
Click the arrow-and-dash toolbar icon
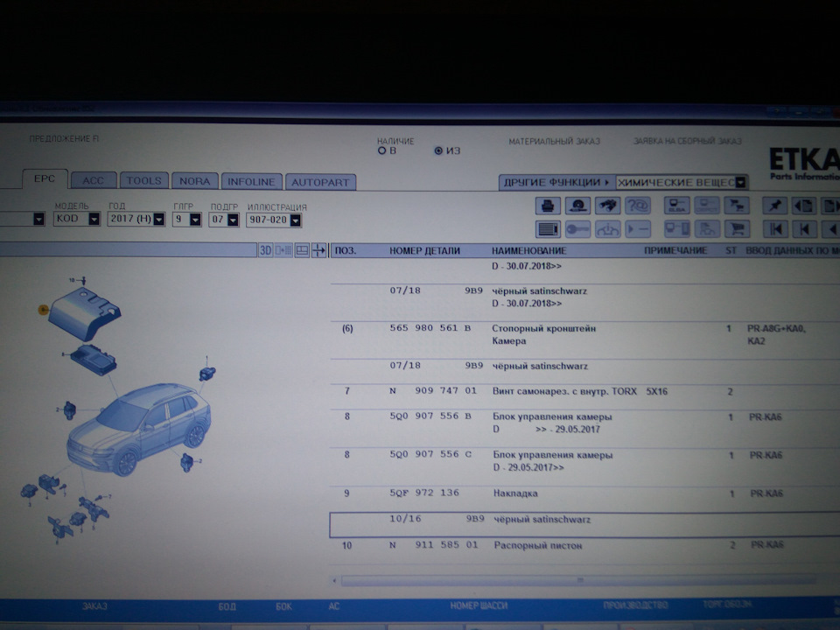638,229
